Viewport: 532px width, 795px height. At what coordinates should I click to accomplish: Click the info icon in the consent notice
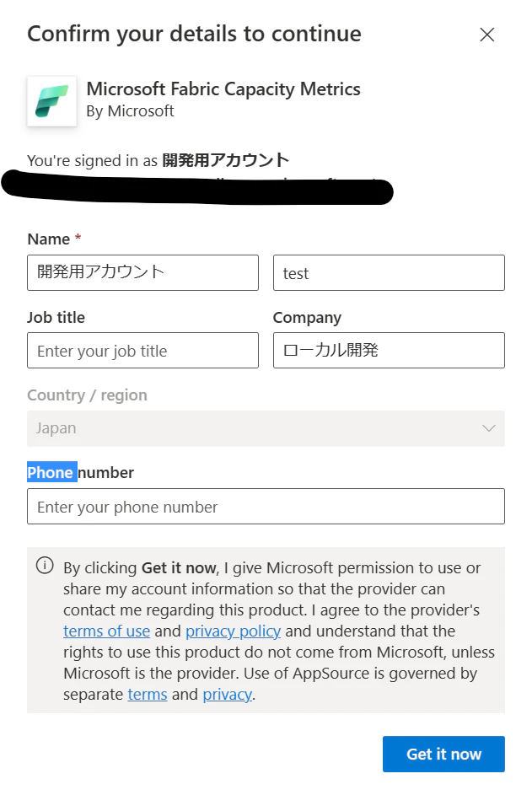pyautogui.click(x=45, y=565)
